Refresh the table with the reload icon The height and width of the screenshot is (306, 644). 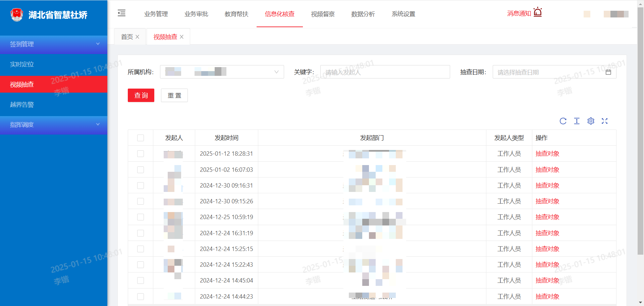pos(563,121)
